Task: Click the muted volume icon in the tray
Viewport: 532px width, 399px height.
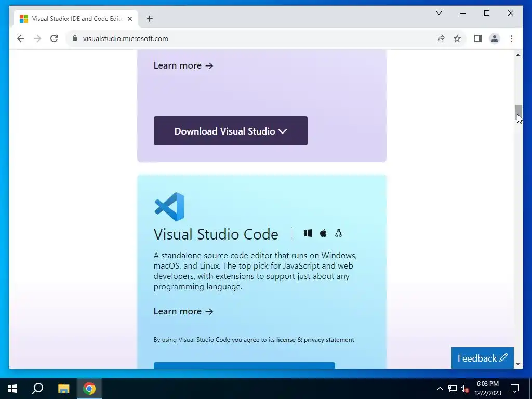Action: (x=464, y=389)
